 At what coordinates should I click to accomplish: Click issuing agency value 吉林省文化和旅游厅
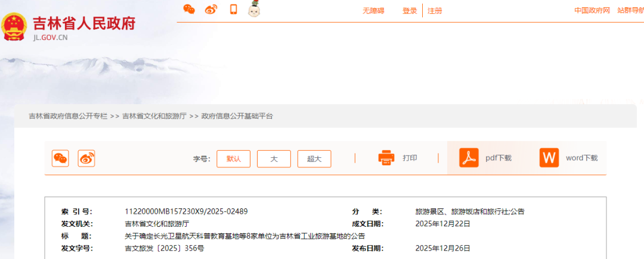coord(157,224)
